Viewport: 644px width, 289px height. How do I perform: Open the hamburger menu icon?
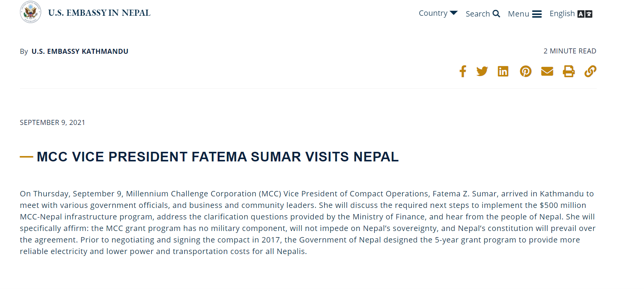click(537, 14)
